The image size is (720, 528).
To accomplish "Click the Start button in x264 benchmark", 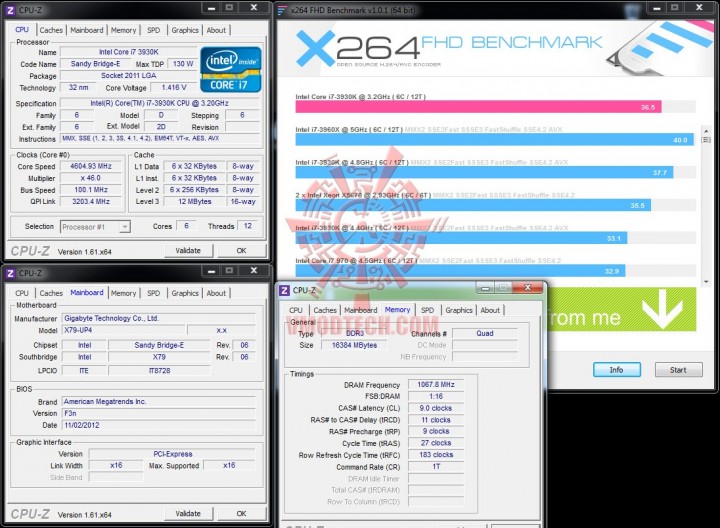I will point(678,370).
